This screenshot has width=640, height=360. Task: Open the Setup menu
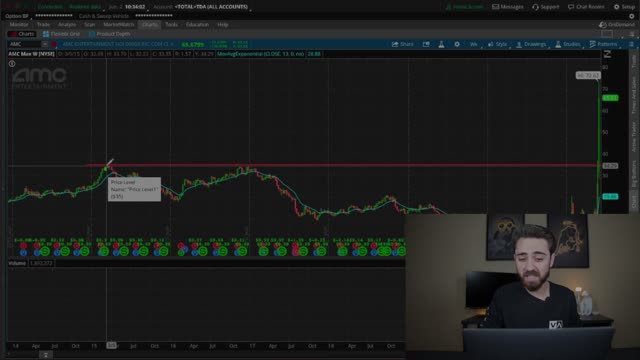tap(624, 7)
